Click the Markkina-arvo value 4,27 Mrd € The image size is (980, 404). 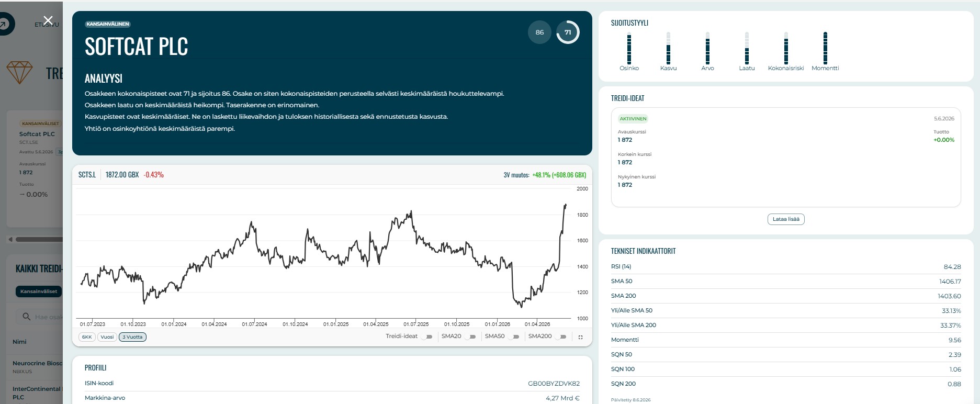tap(563, 398)
